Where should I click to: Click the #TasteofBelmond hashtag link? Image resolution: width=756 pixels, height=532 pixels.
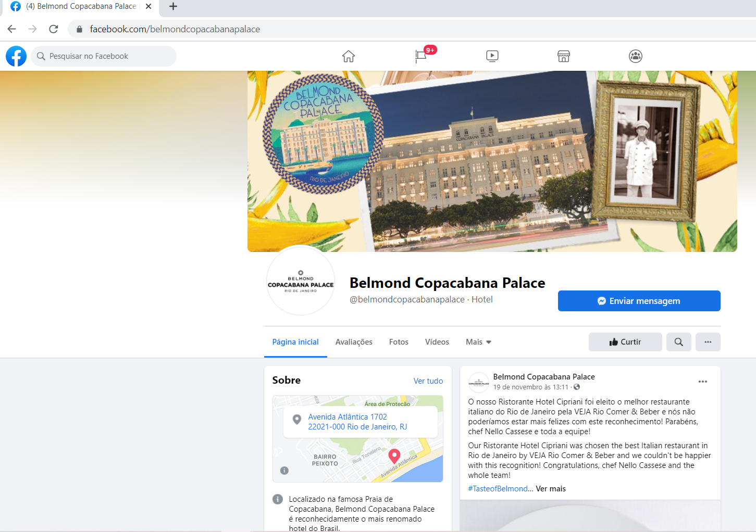(x=498, y=489)
